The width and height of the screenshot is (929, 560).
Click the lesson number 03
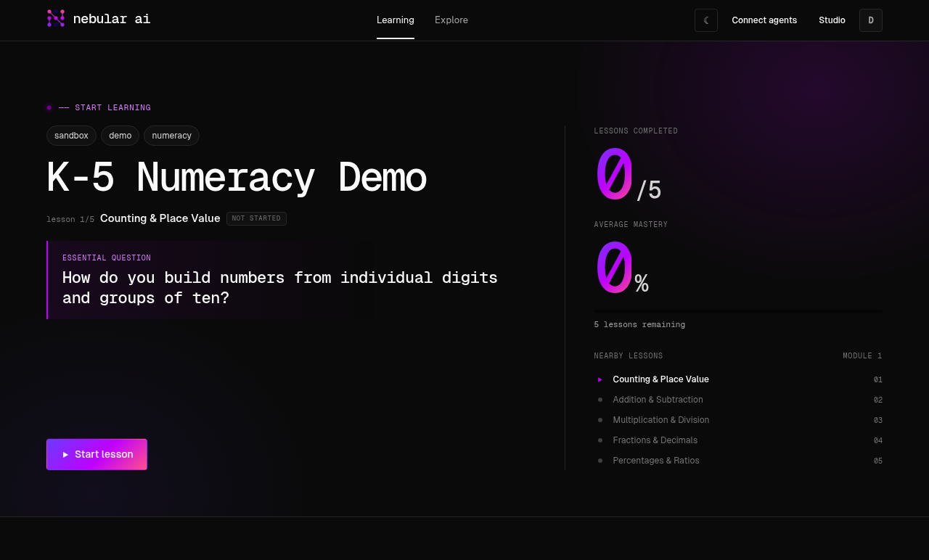(x=878, y=420)
